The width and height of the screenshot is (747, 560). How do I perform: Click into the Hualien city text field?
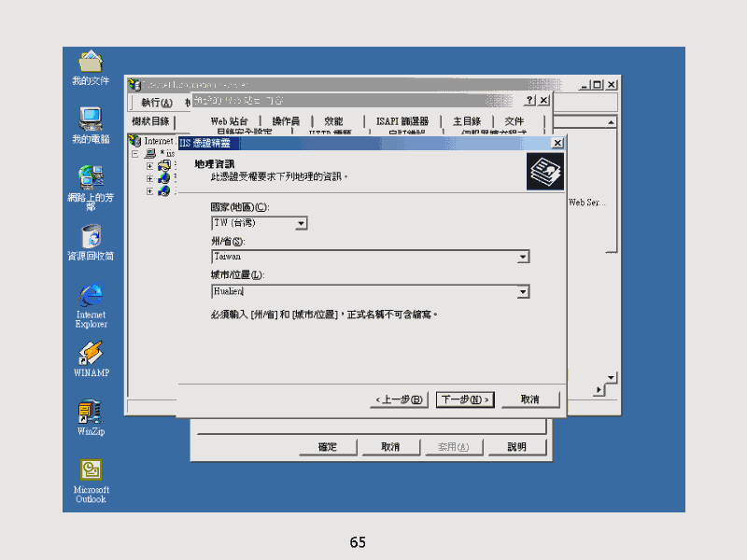click(x=364, y=292)
